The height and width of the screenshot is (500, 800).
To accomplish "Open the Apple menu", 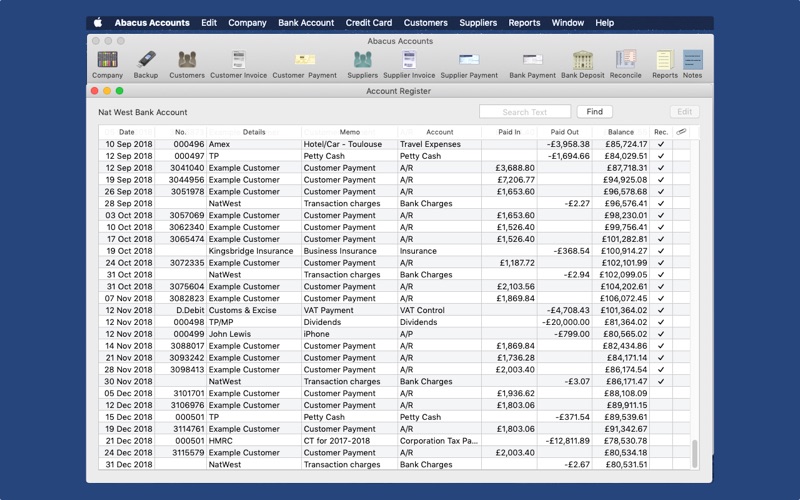I will [98, 22].
